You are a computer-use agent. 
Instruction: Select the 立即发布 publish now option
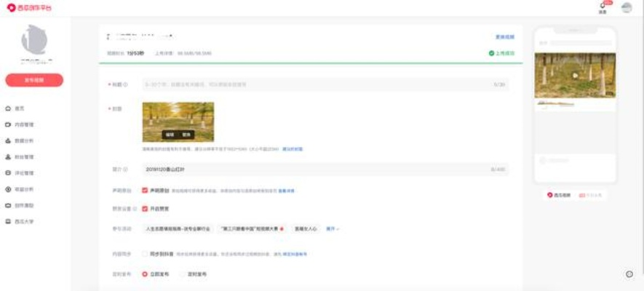(145, 274)
